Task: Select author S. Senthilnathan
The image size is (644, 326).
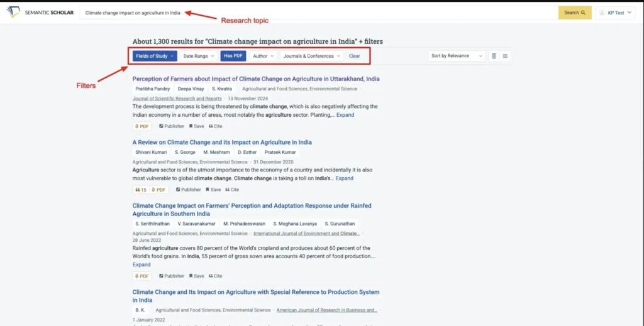Action: pos(152,224)
